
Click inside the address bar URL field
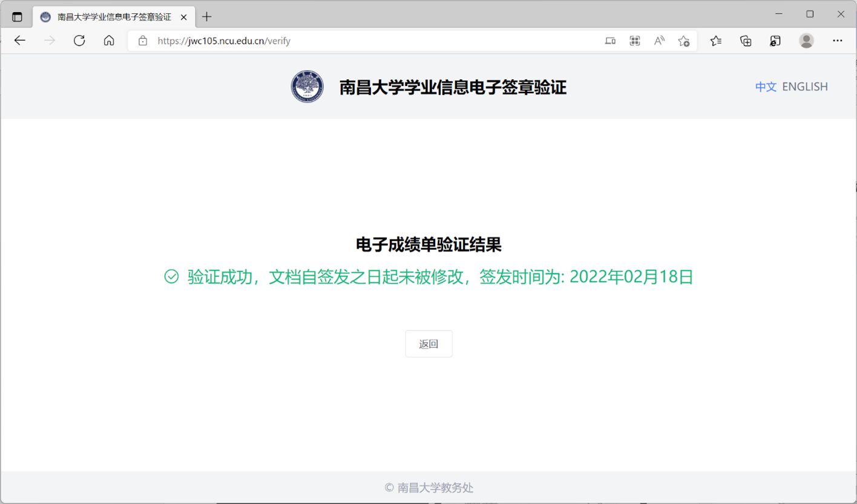click(x=242, y=41)
